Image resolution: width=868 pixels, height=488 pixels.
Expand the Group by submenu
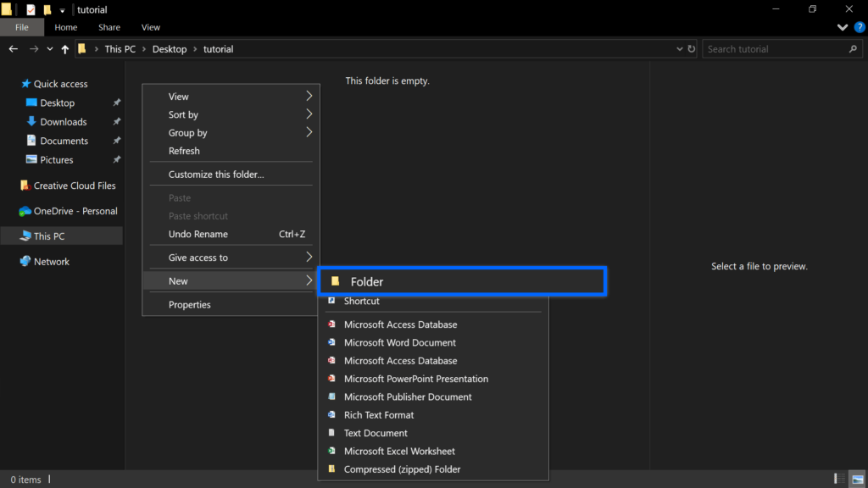pos(231,133)
